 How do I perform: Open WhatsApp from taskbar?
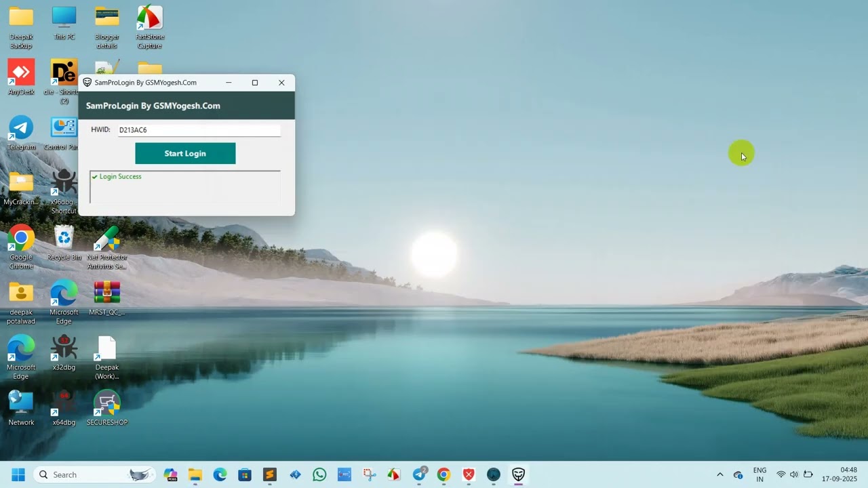click(319, 474)
